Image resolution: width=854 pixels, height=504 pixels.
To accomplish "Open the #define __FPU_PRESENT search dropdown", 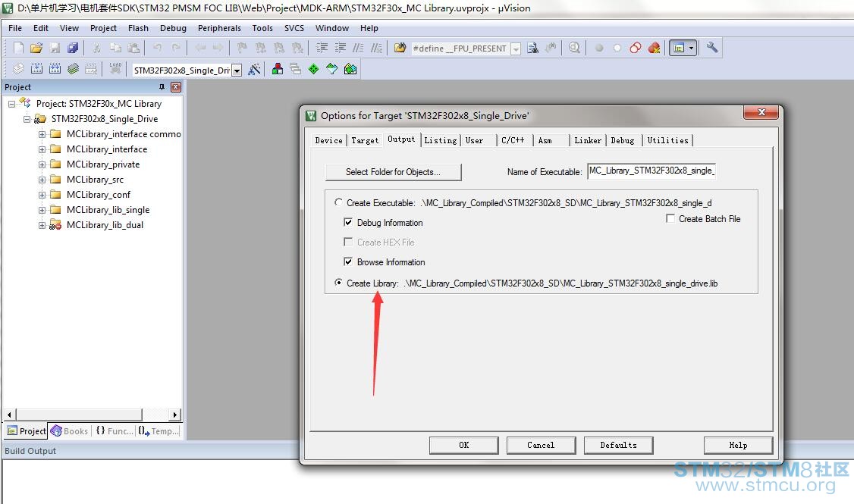I will click(515, 49).
